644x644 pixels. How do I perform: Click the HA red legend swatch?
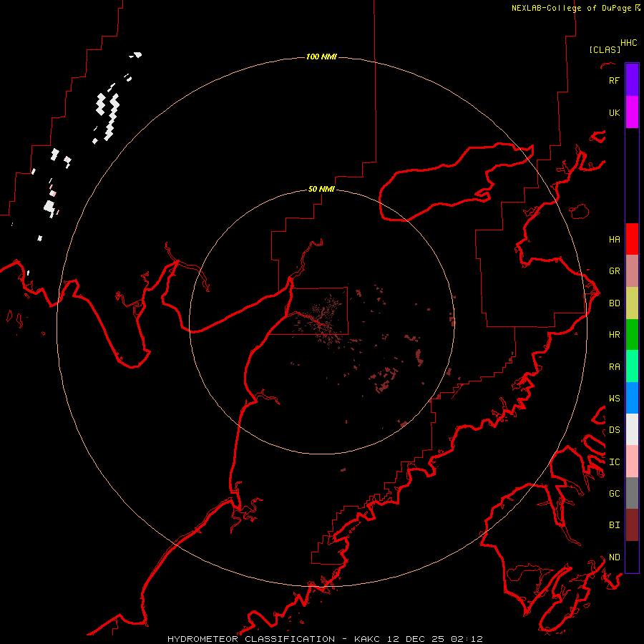632,239
